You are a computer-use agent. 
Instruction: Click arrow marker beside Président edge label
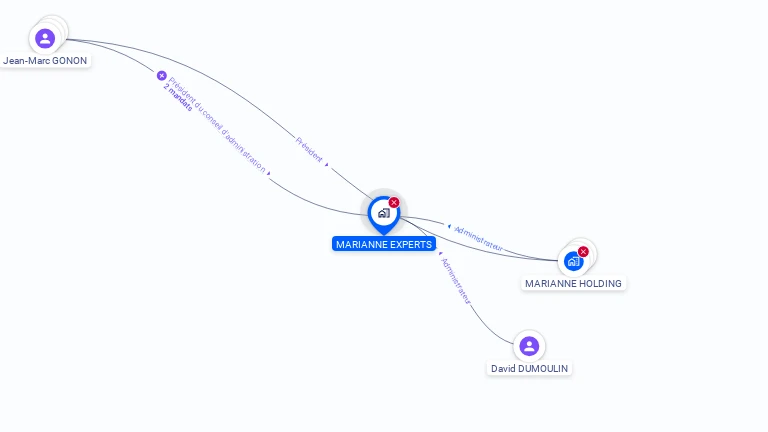(327, 165)
